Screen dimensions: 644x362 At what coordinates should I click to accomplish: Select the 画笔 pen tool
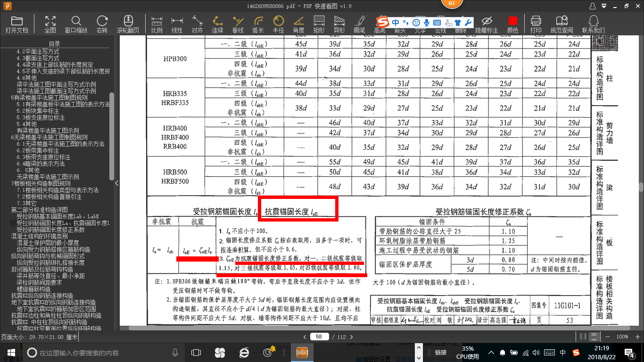point(360,25)
